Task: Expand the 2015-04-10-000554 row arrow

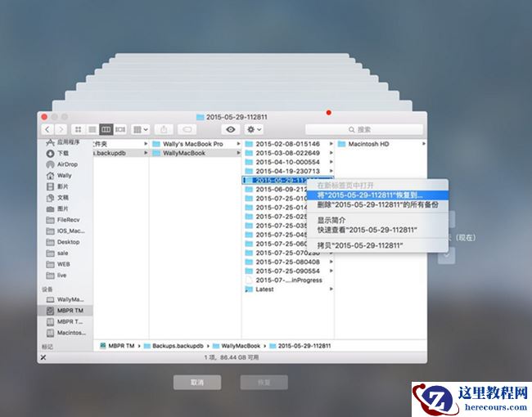Action: click(x=331, y=163)
